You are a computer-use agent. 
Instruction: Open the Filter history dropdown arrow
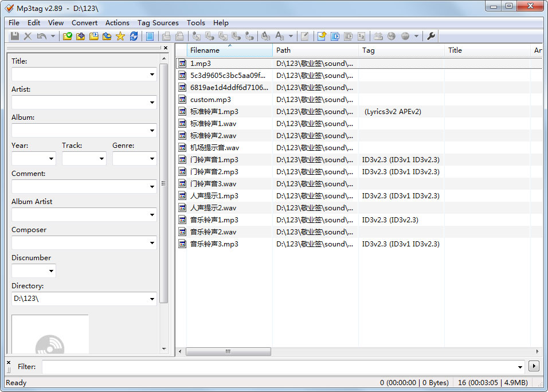[x=520, y=367]
